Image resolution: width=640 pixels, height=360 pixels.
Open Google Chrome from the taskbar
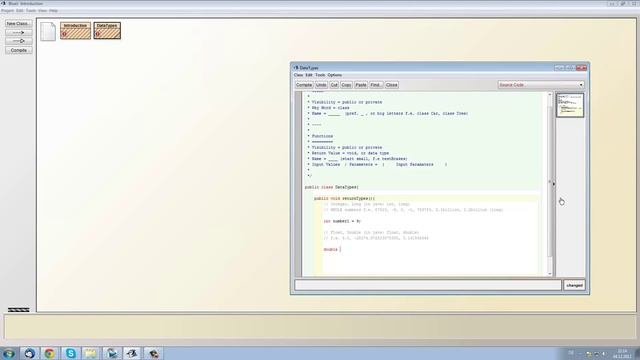(x=49, y=353)
